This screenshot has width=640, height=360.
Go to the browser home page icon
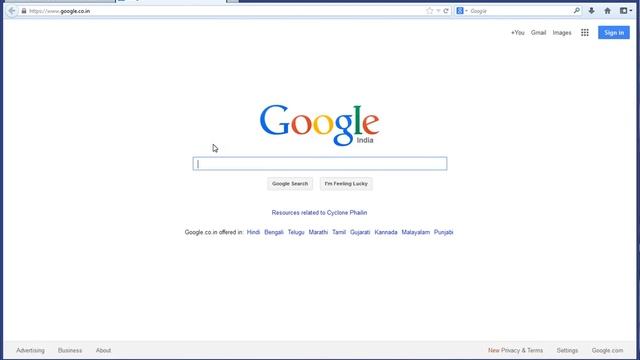[607, 11]
